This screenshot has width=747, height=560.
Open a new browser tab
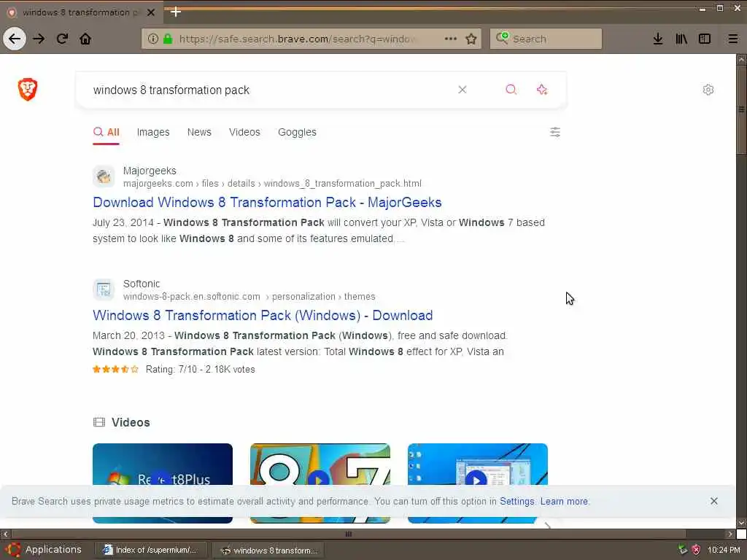click(x=176, y=12)
